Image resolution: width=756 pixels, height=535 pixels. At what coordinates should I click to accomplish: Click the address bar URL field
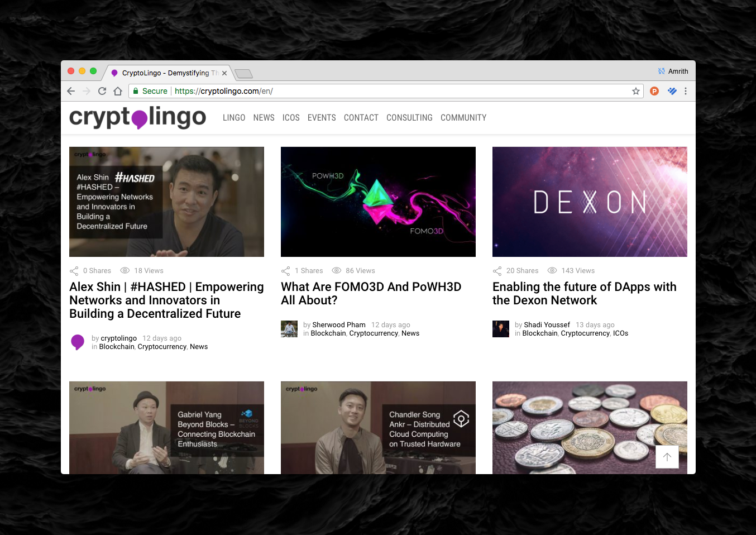pos(385,91)
